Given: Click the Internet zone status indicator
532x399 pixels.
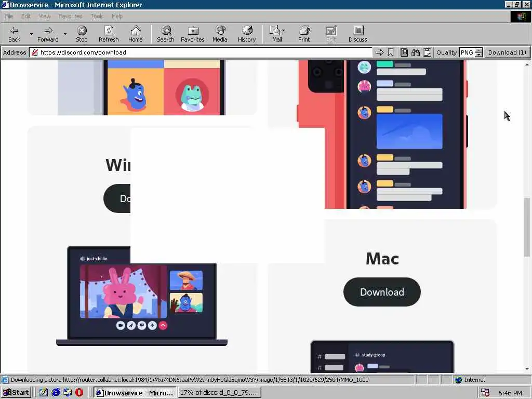Looking at the screenshot, I should pos(470,380).
